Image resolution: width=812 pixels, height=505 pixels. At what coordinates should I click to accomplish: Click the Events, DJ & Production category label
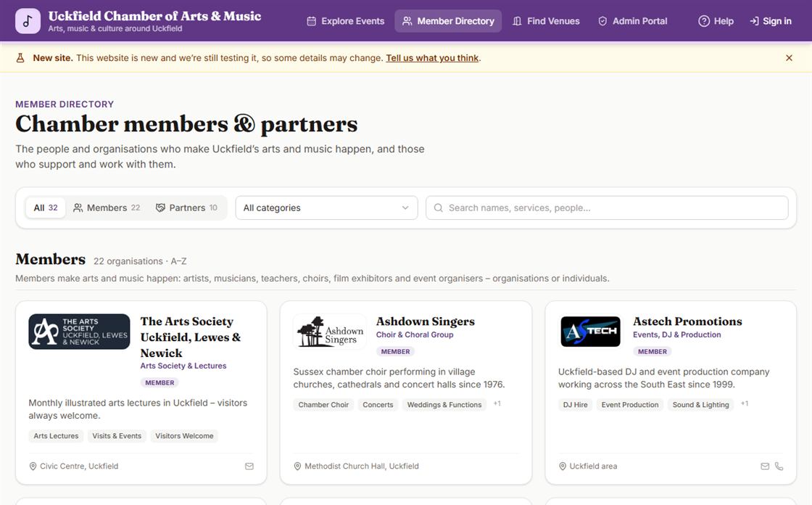pos(677,334)
